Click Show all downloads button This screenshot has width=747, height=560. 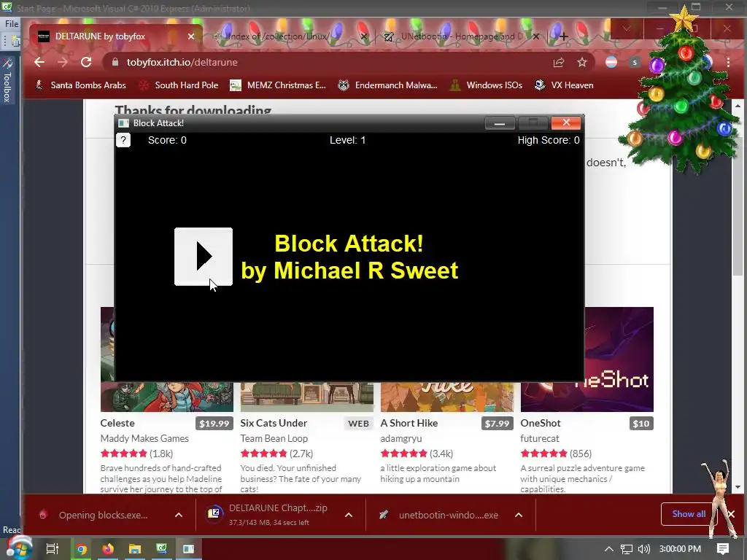point(689,514)
